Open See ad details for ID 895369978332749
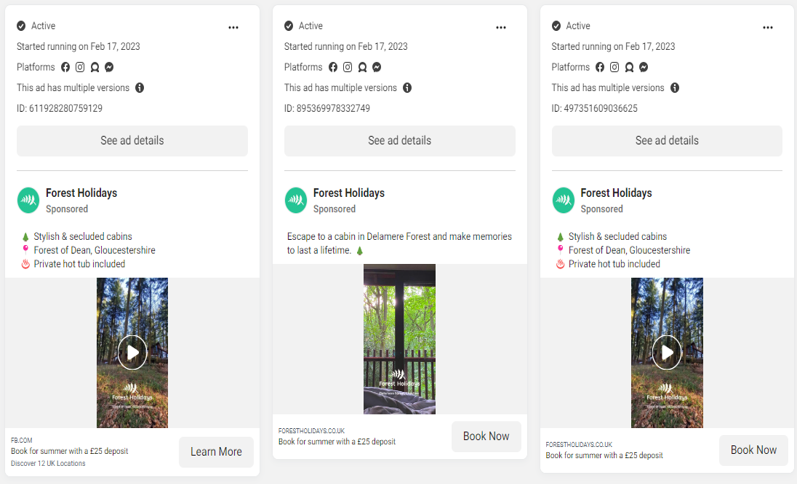The width and height of the screenshot is (797, 484). click(399, 141)
